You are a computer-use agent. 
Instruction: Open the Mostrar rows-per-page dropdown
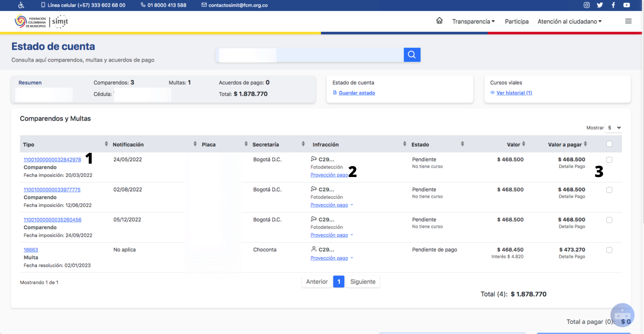[x=614, y=128]
